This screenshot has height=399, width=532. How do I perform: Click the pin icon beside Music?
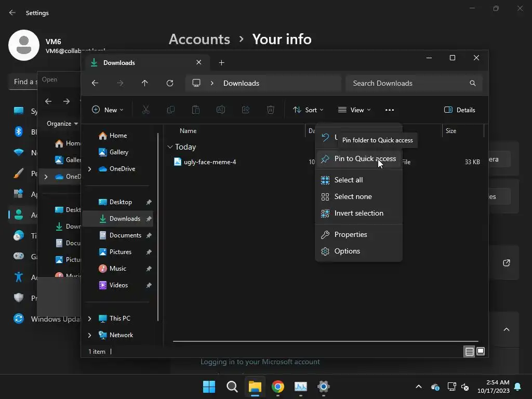(x=149, y=269)
